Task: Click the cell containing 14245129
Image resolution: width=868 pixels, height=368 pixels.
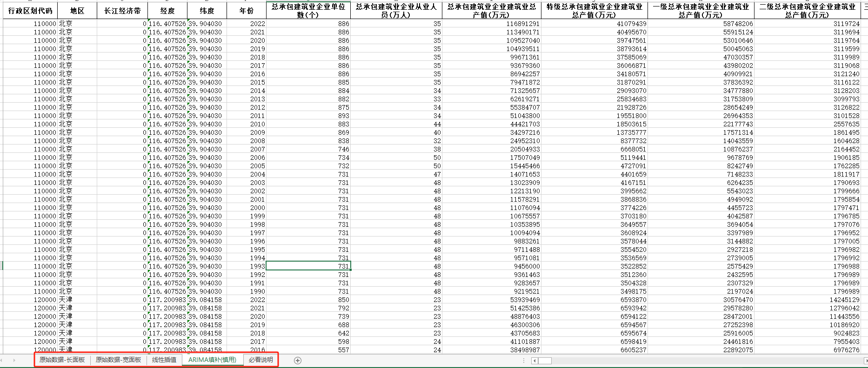Action: click(808, 300)
